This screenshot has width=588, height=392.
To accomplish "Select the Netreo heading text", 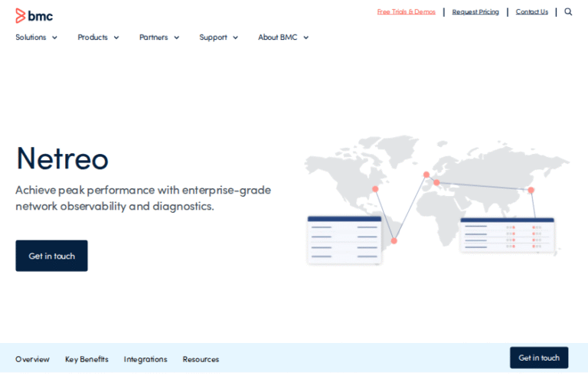I will pyautogui.click(x=62, y=158).
